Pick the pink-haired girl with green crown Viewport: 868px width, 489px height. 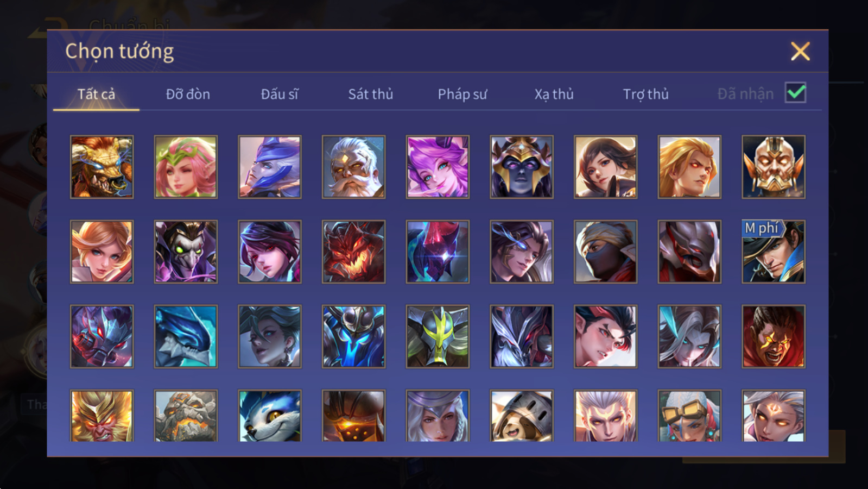186,167
